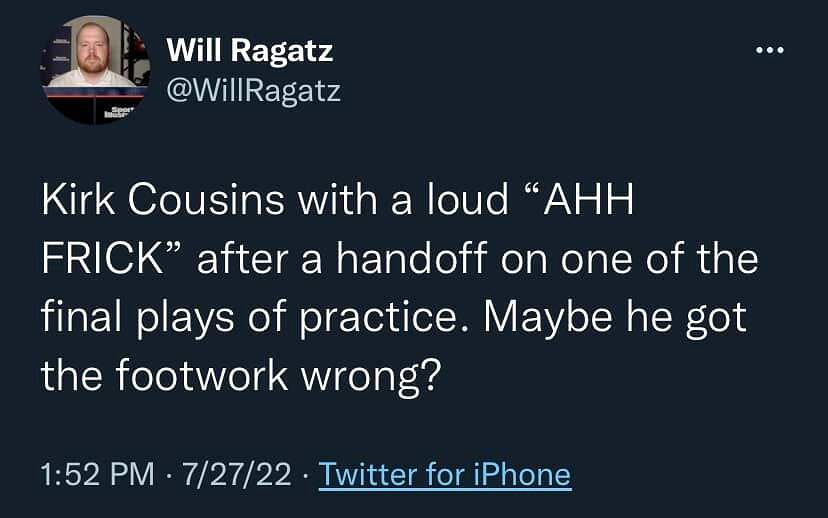Click the @WillRagatz handle

[x=253, y=92]
